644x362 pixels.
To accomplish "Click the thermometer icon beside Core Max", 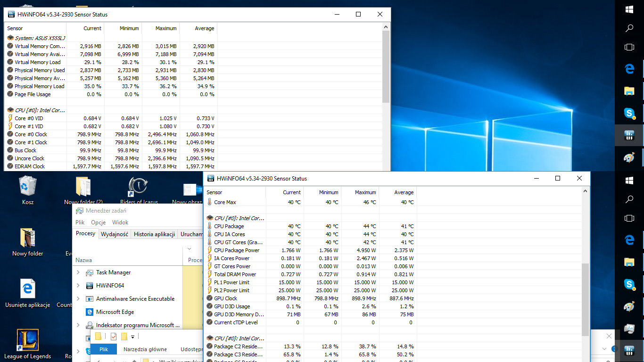I will coord(210,202).
